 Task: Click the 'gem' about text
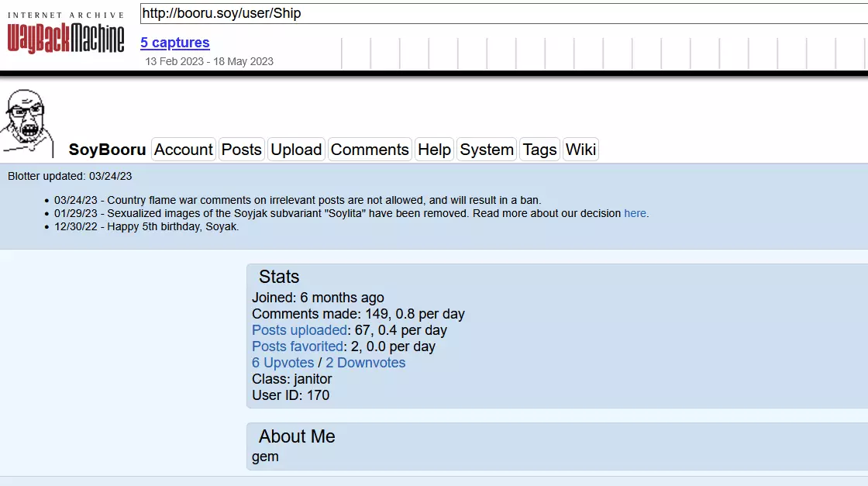[265, 457]
